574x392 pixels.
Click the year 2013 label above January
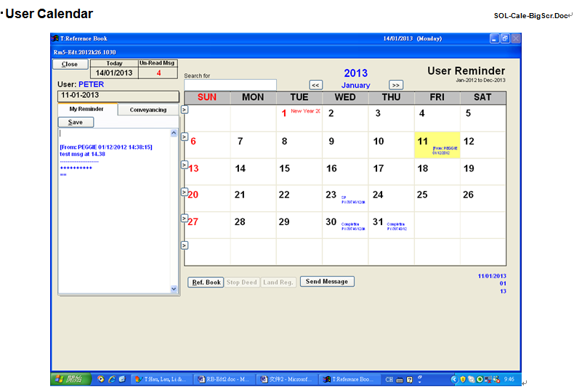coord(355,73)
